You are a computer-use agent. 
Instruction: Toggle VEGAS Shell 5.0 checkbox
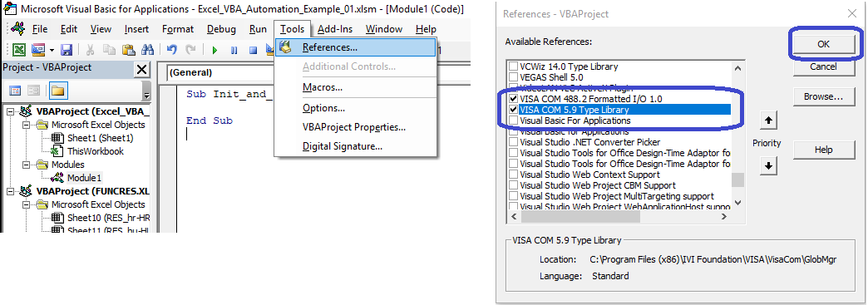pyautogui.click(x=513, y=77)
